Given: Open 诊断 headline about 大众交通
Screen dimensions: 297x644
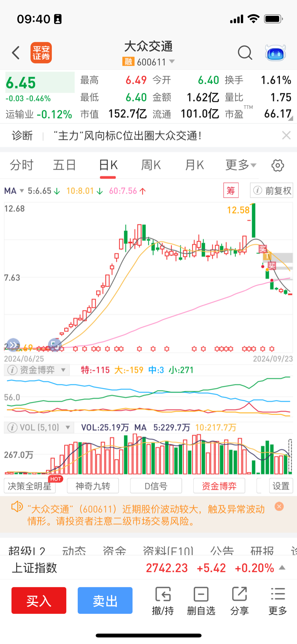Looking at the screenshot, I should tap(127, 136).
